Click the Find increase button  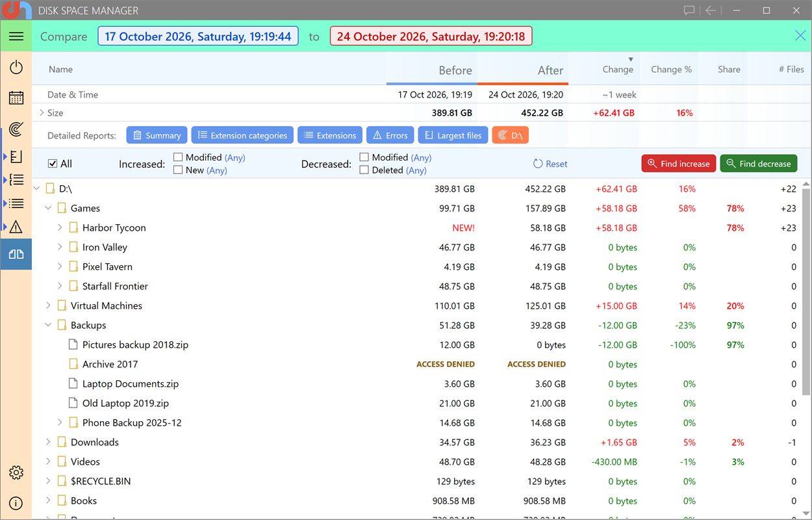679,164
